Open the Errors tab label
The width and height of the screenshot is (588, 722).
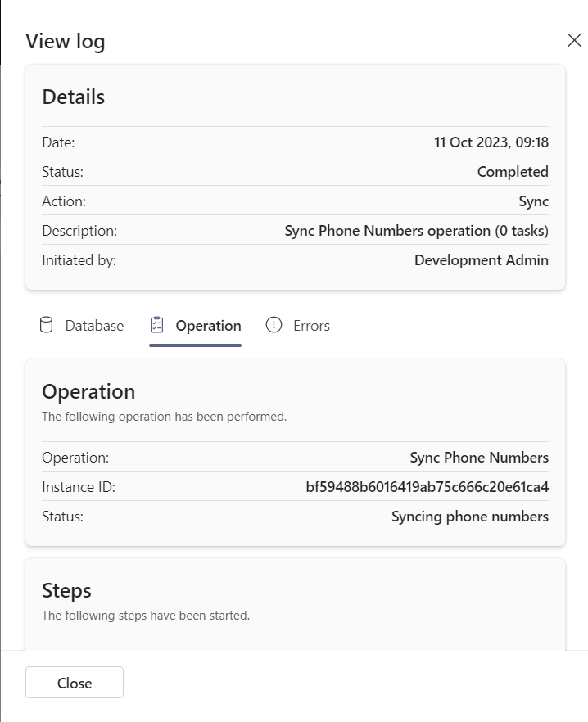click(311, 326)
